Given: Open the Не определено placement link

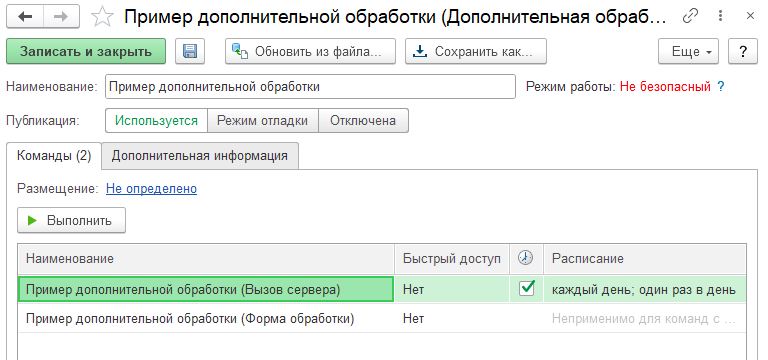Looking at the screenshot, I should coord(151,189).
